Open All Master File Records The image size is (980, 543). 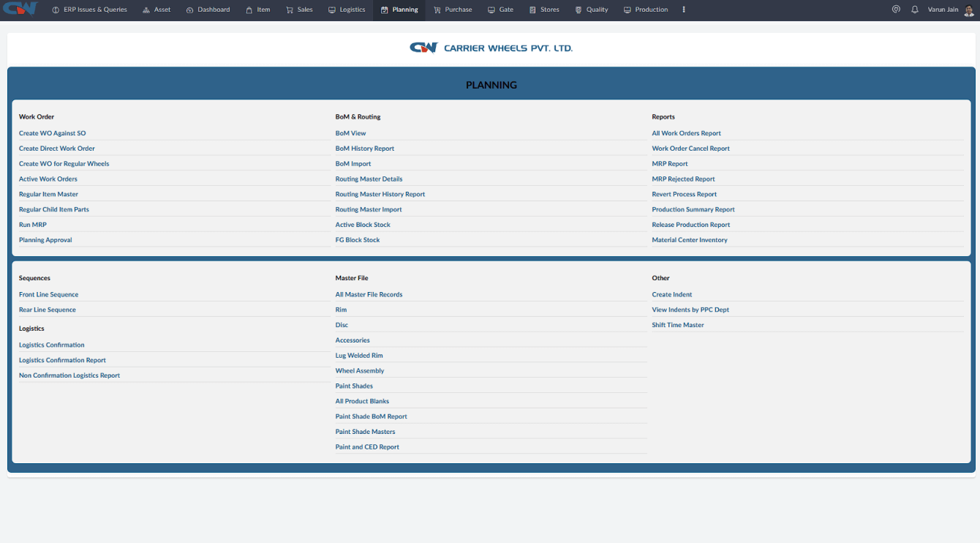[x=369, y=295]
